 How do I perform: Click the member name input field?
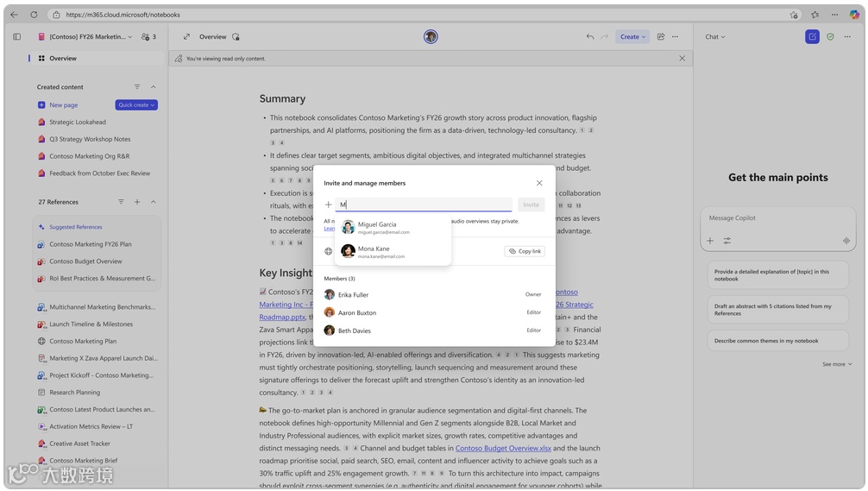click(x=424, y=205)
